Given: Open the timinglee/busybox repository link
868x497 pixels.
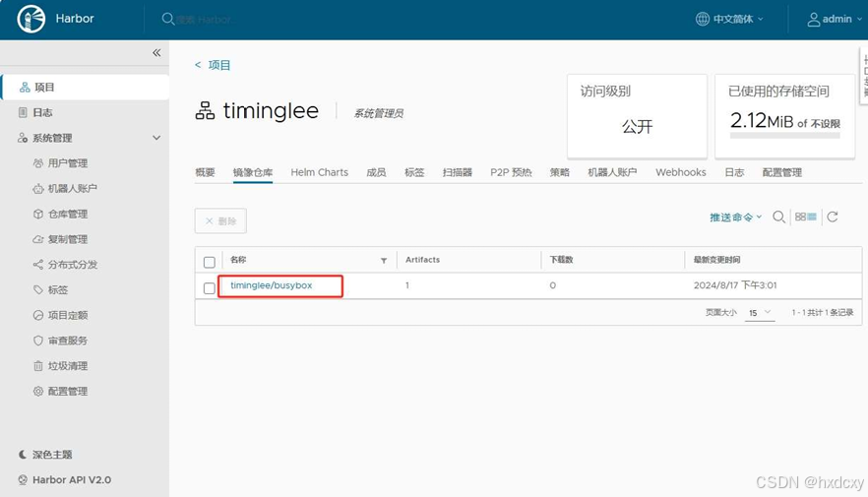Looking at the screenshot, I should (272, 285).
